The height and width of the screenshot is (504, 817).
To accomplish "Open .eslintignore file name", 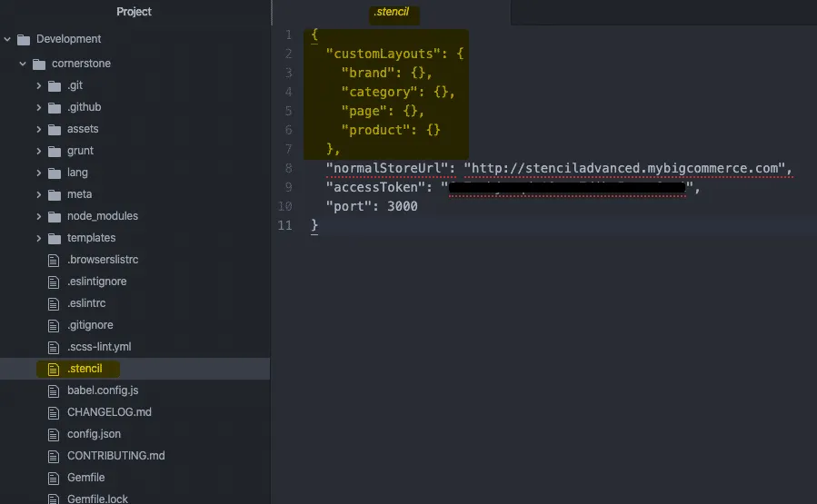I will tap(97, 282).
